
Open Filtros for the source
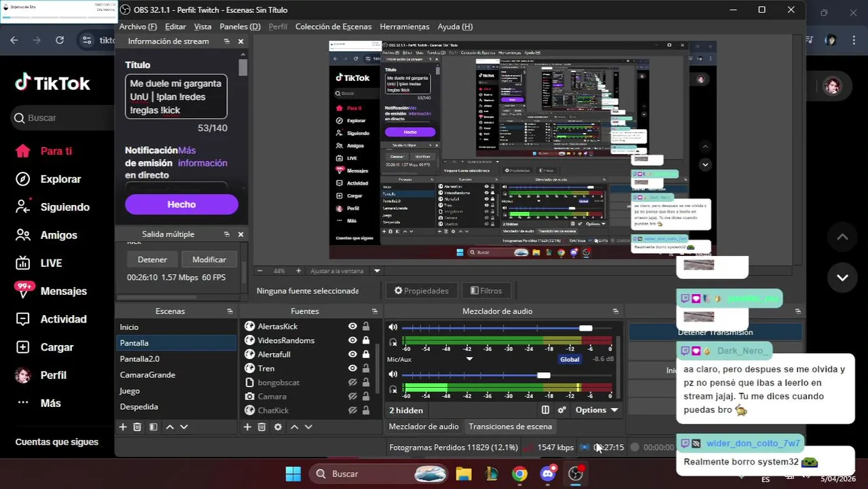pos(486,291)
